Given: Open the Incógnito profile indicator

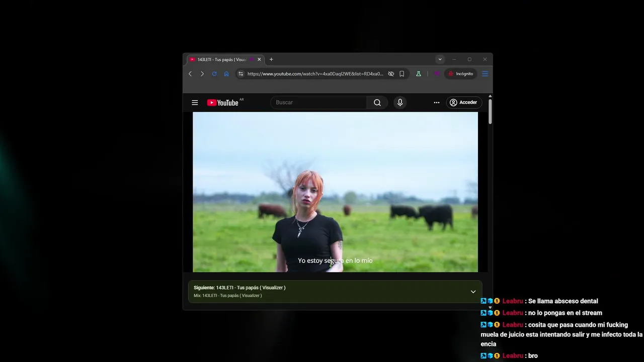Looking at the screenshot, I should (x=461, y=74).
